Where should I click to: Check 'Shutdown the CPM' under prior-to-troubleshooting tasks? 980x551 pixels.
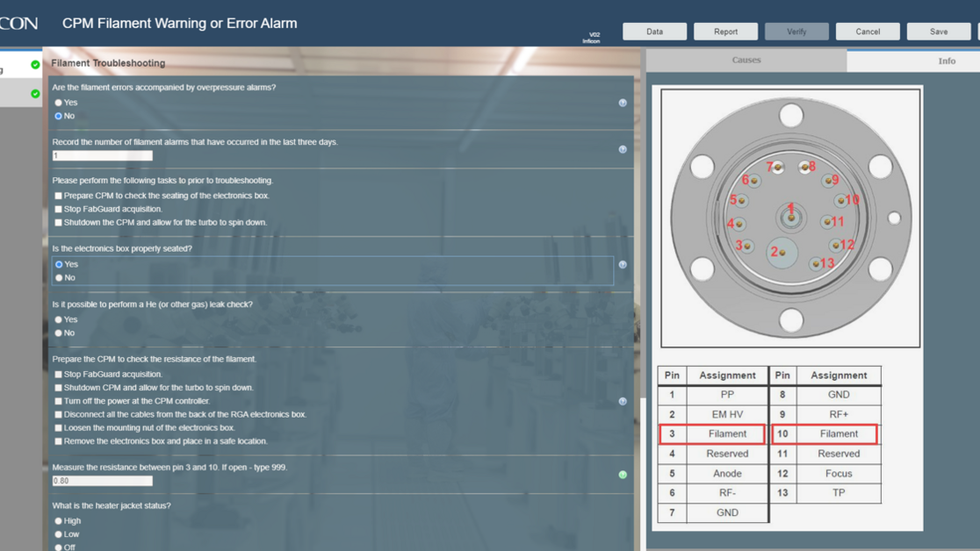pyautogui.click(x=58, y=222)
